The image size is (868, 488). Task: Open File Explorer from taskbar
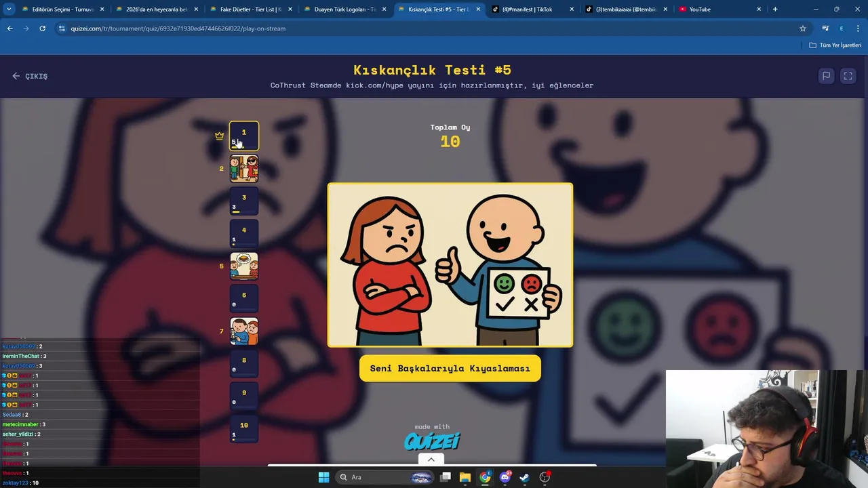(465, 477)
